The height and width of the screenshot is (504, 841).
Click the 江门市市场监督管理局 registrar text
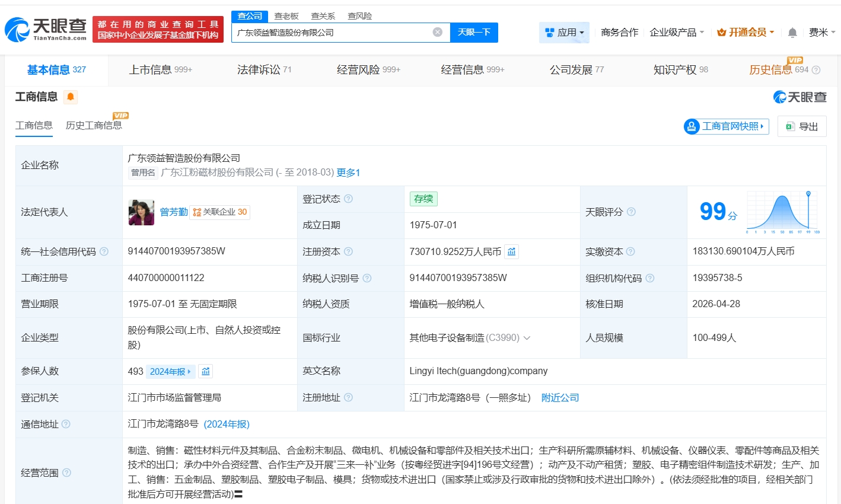[x=174, y=398]
